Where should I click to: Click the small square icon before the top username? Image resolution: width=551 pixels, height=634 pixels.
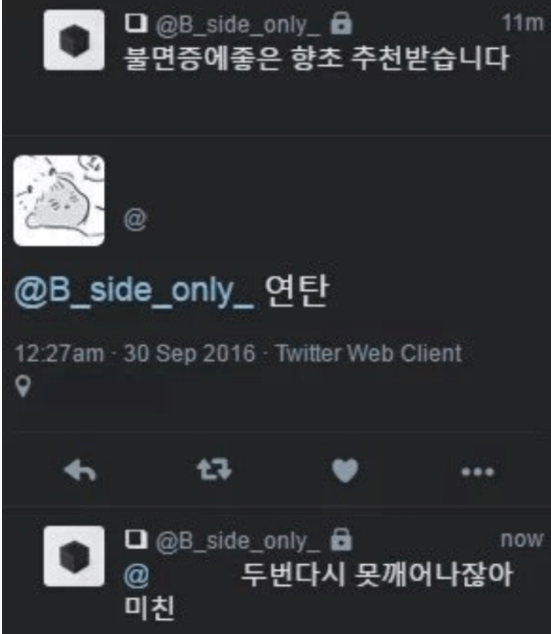pyautogui.click(x=135, y=23)
